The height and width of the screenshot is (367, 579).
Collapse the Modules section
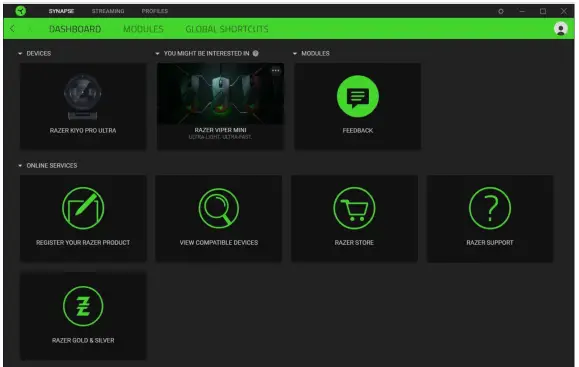click(x=295, y=54)
